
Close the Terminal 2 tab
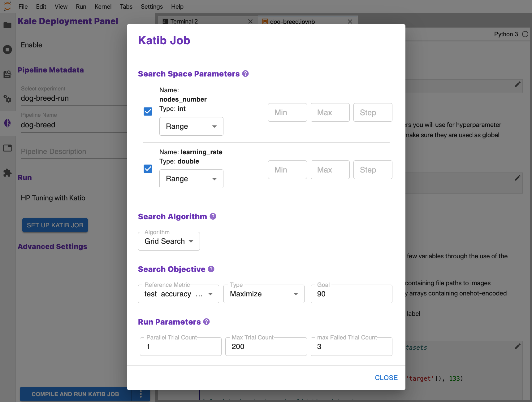[x=250, y=21]
